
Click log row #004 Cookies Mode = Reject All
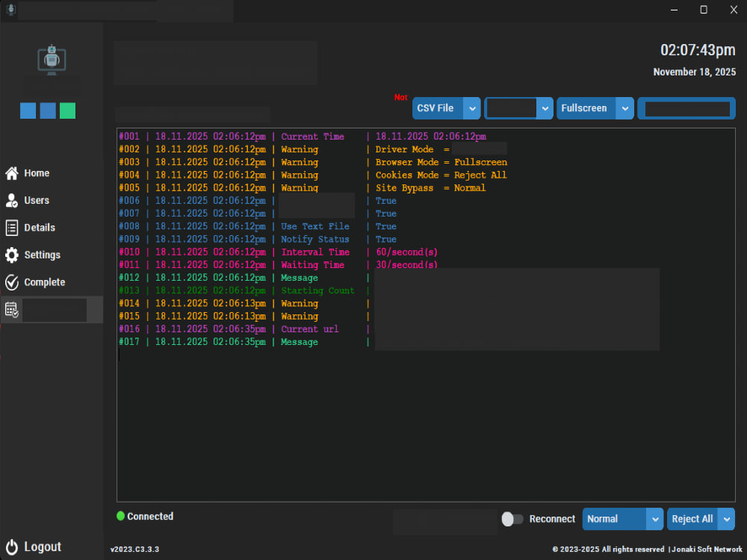click(313, 175)
